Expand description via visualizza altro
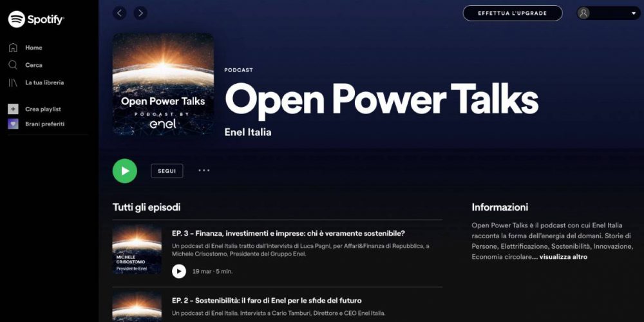 [x=563, y=257]
